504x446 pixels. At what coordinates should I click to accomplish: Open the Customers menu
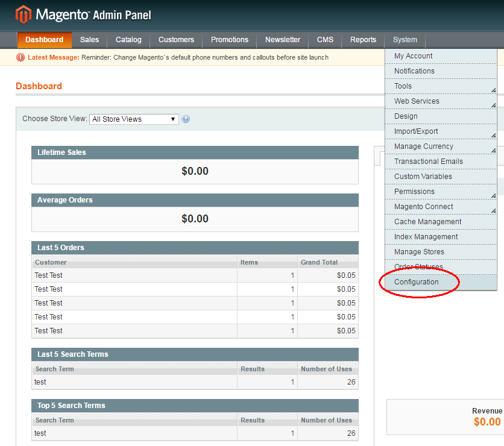pyautogui.click(x=176, y=40)
